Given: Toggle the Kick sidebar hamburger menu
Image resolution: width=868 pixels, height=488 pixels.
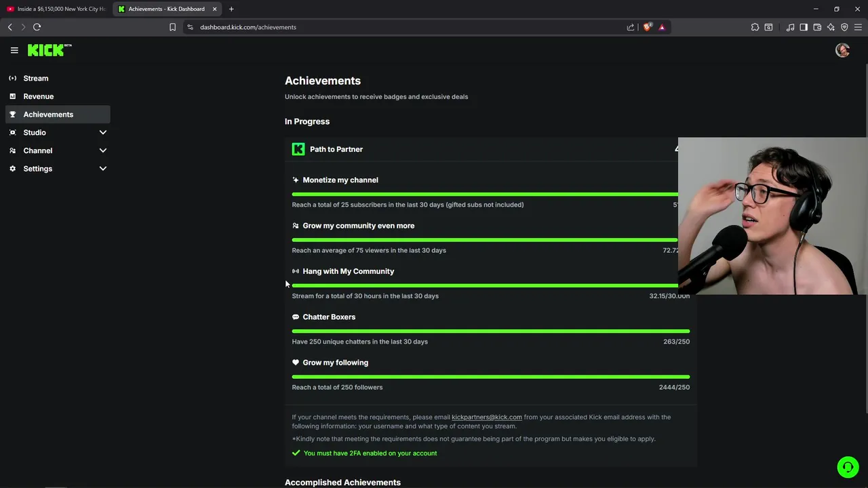Looking at the screenshot, I should [14, 50].
